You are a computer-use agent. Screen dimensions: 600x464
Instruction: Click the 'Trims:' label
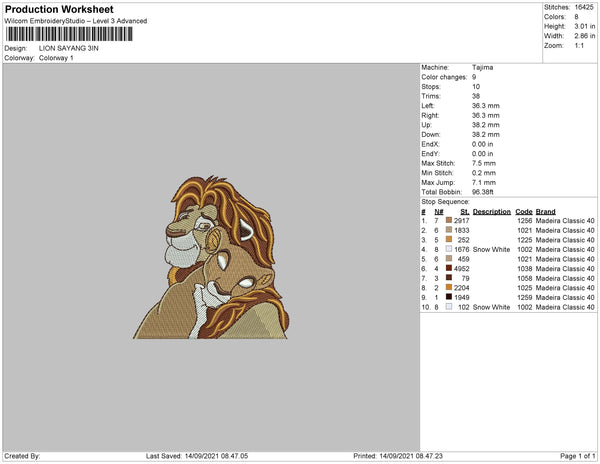tap(431, 96)
